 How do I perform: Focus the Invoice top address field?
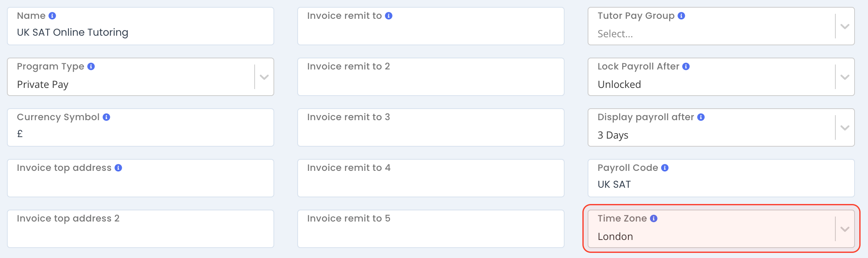(141, 178)
